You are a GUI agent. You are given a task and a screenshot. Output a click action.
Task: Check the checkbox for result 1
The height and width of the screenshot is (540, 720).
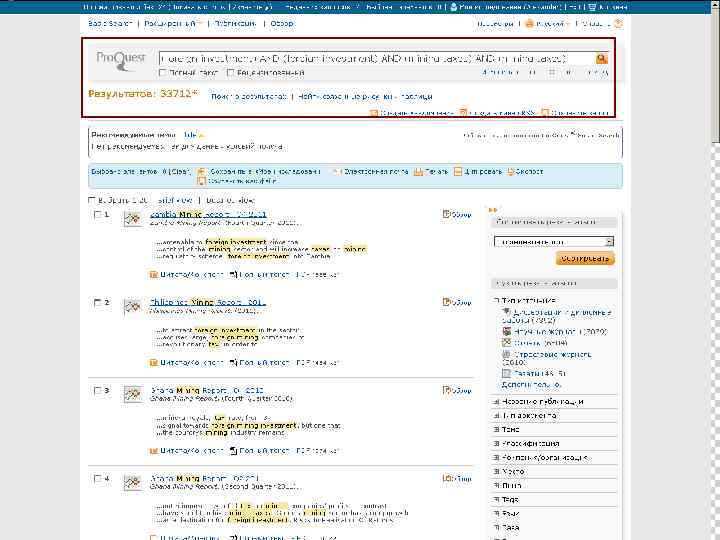click(97, 214)
